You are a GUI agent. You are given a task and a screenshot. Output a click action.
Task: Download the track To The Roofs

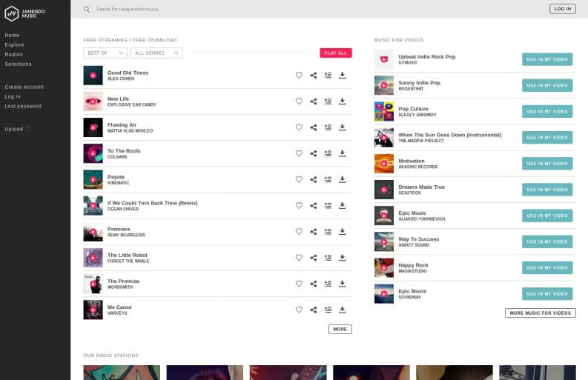click(343, 153)
